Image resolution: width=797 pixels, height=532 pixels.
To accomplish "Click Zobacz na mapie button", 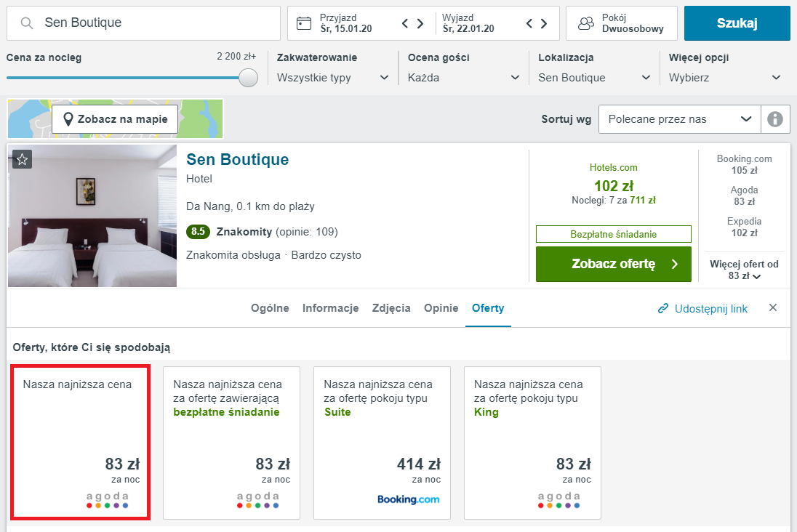I will click(115, 119).
